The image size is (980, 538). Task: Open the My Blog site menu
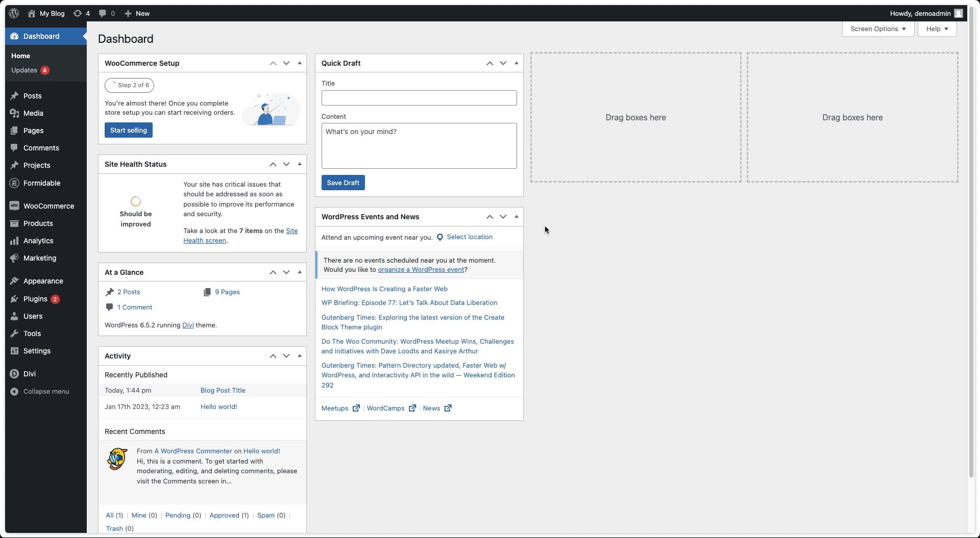46,13
